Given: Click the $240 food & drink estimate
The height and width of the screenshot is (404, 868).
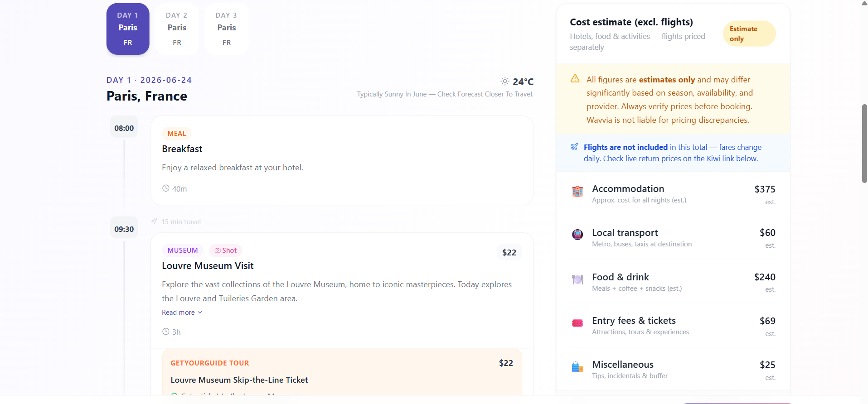Looking at the screenshot, I should coord(765,277).
